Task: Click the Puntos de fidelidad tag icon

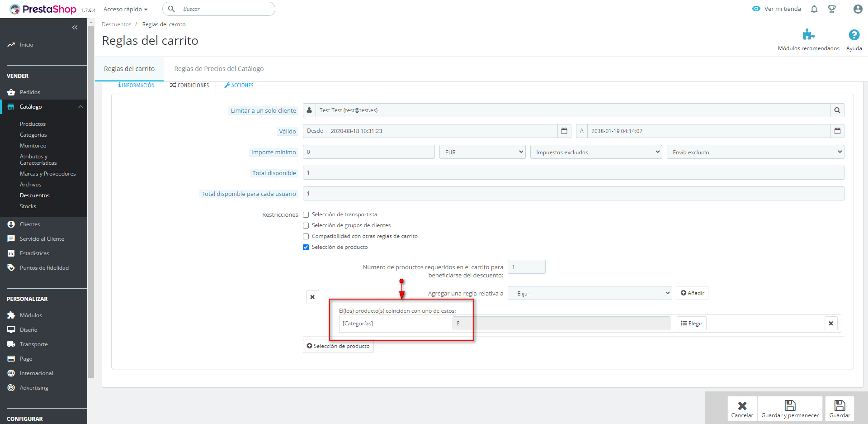Action: 11,268
